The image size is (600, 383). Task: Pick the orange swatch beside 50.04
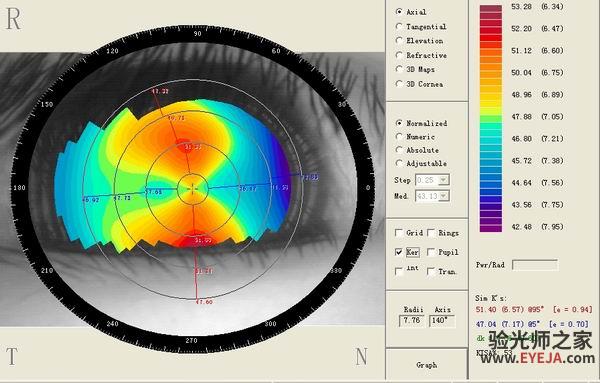[491, 73]
